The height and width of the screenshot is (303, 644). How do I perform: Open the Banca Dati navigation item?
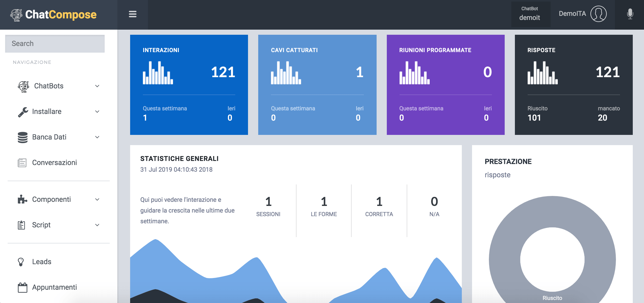point(59,137)
